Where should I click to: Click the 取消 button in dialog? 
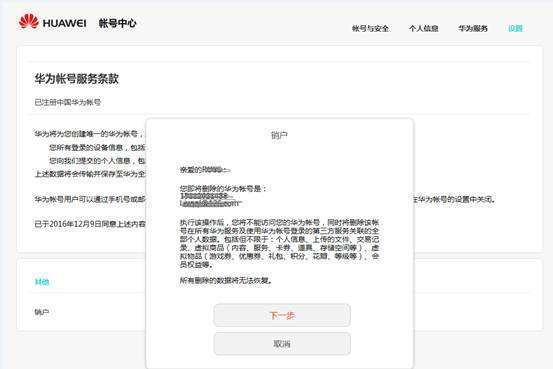click(x=282, y=344)
